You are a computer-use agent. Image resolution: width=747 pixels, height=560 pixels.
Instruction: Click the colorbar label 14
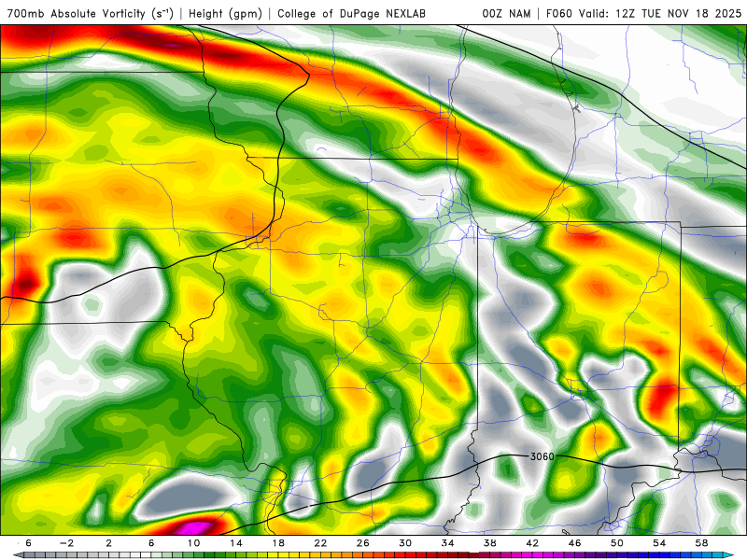(x=236, y=543)
